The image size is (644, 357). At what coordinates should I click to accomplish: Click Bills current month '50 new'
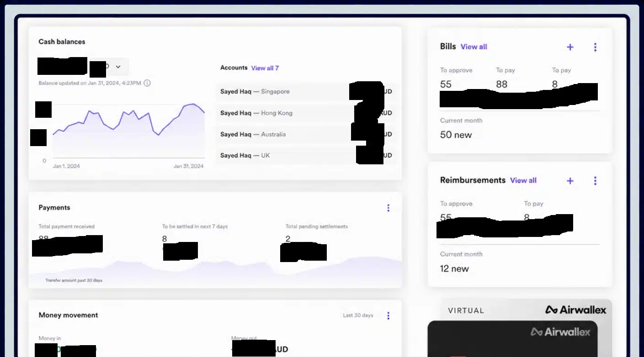coord(456,135)
